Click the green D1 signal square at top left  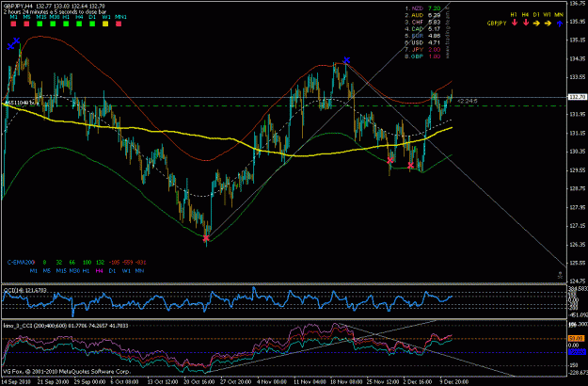point(92,24)
